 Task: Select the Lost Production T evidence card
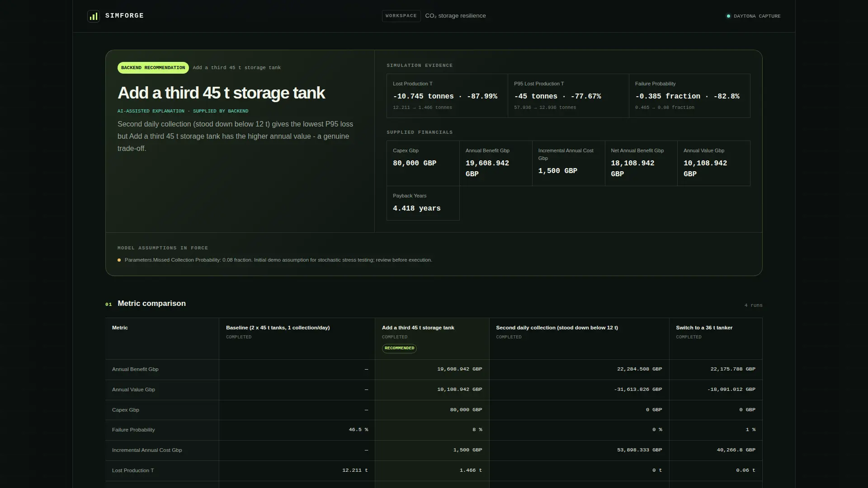[x=447, y=96]
